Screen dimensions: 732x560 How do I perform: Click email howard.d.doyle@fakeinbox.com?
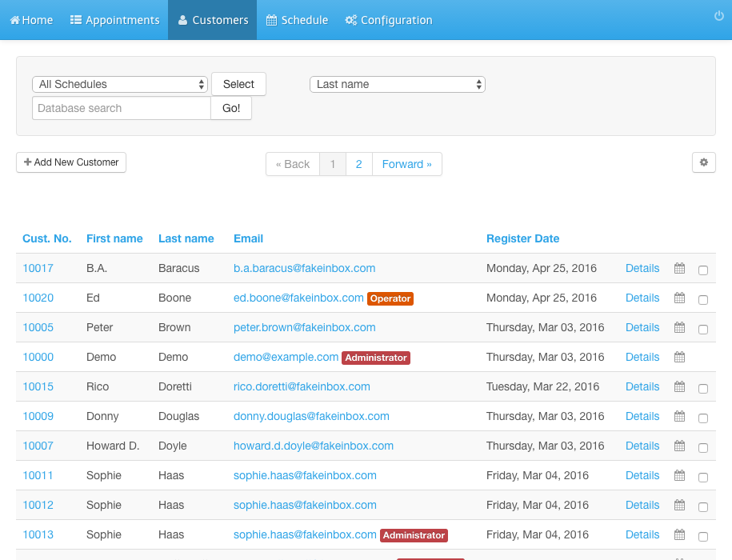tap(314, 446)
